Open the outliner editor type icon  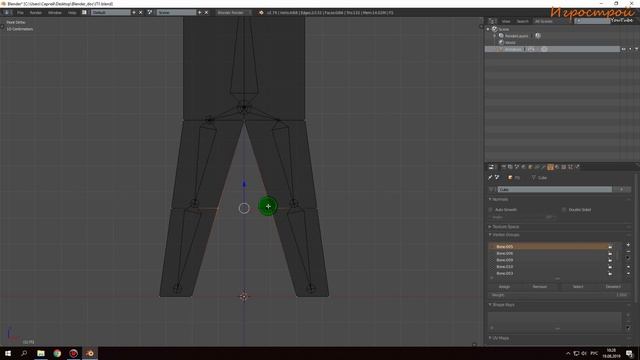point(492,21)
